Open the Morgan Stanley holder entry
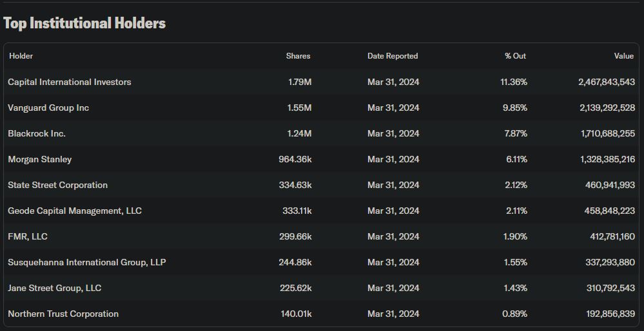 coord(40,159)
